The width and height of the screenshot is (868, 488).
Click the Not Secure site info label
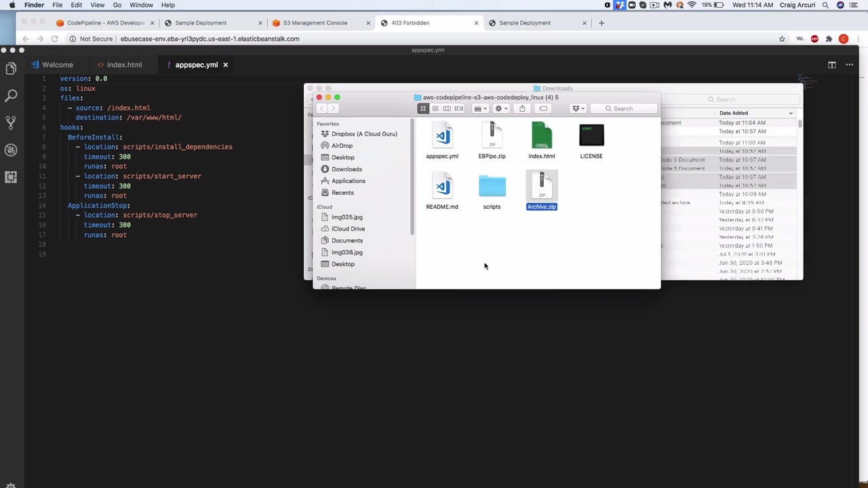coord(90,39)
